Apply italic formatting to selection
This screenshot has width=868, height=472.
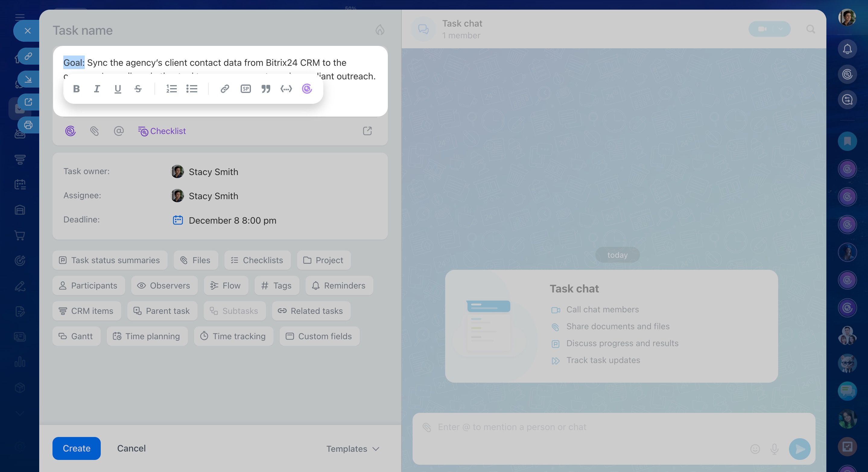[x=97, y=89]
